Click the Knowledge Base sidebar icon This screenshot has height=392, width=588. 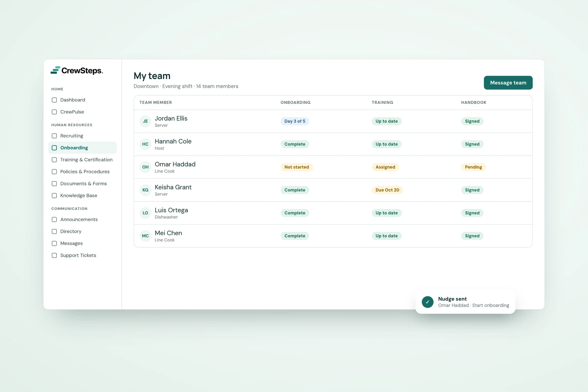click(54, 196)
